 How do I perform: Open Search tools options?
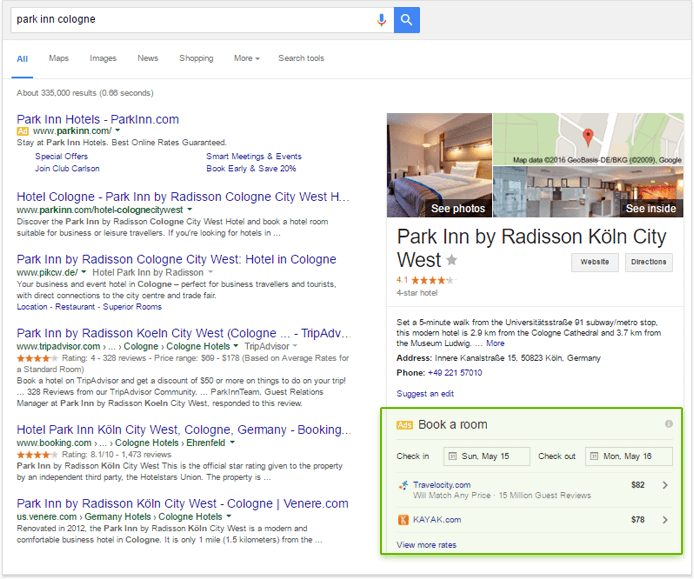(x=301, y=58)
